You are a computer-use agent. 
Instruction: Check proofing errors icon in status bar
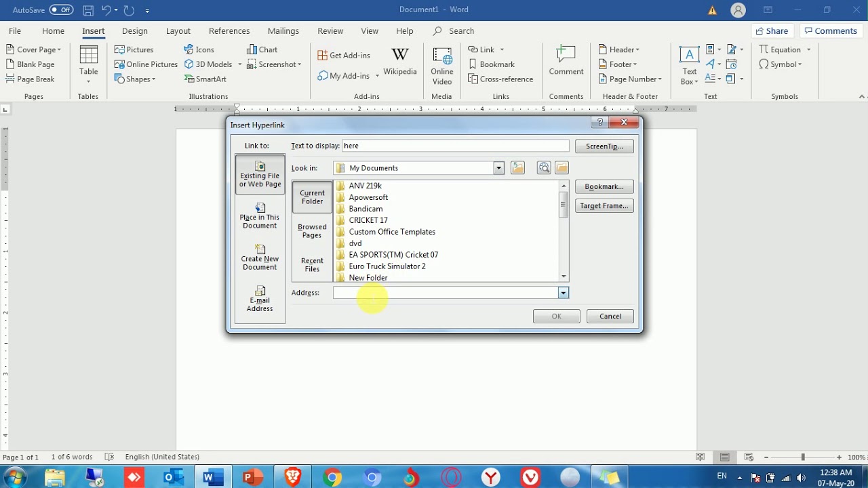pyautogui.click(x=109, y=457)
